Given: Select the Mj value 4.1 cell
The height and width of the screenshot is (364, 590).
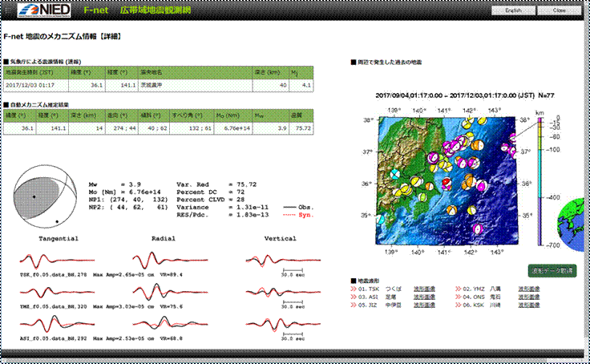Looking at the screenshot, I should tap(301, 86).
